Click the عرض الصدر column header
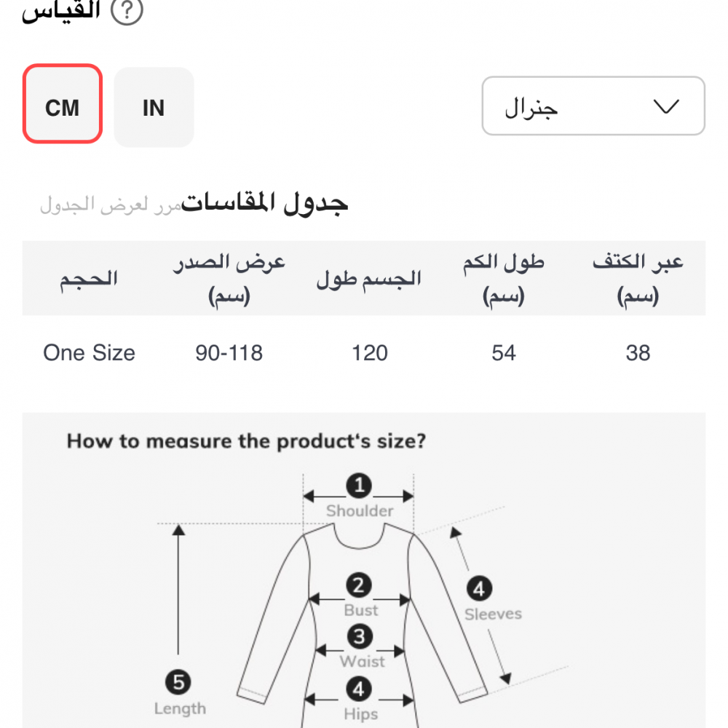728x728 pixels. [x=229, y=279]
